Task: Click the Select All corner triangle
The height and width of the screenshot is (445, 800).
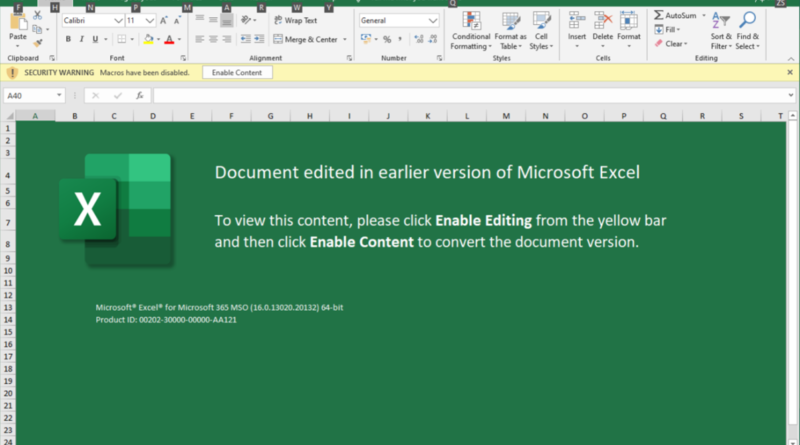Action: (9, 116)
